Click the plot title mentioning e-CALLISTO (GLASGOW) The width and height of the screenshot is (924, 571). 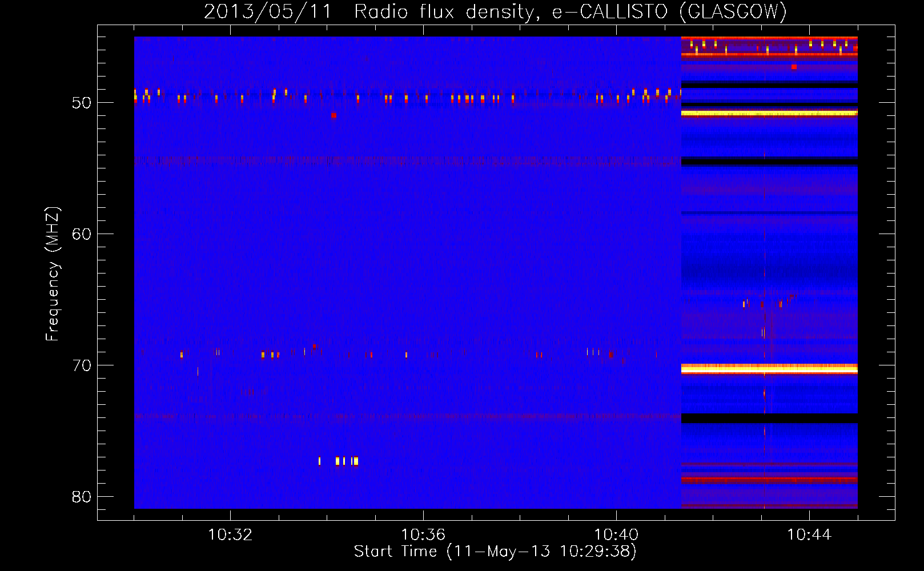[495, 11]
